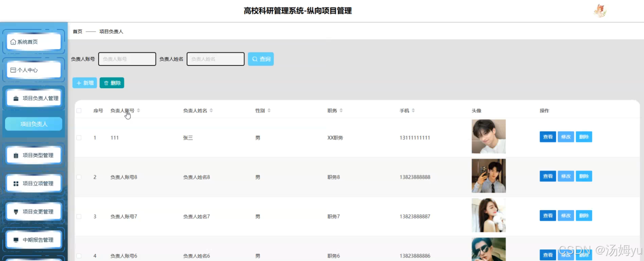Viewport: 644px width, 261px height.
Task: Expand the 项目类型管理 menu
Action: (x=34, y=155)
